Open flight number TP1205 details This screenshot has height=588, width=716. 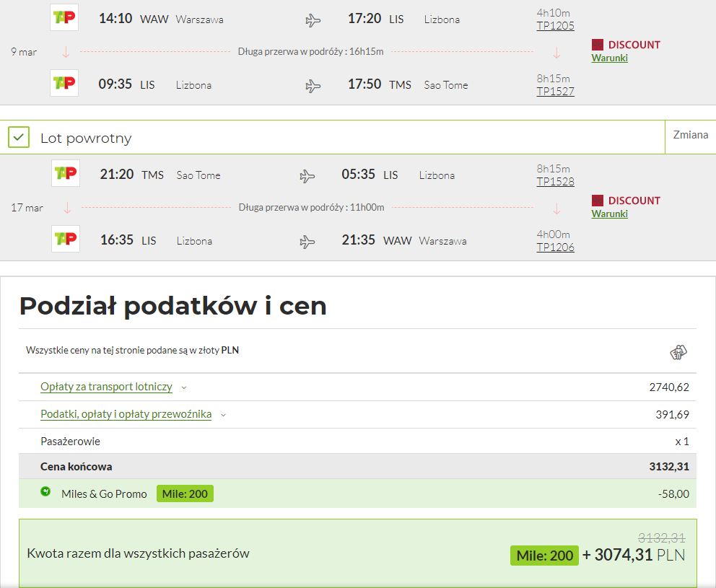[x=555, y=26]
